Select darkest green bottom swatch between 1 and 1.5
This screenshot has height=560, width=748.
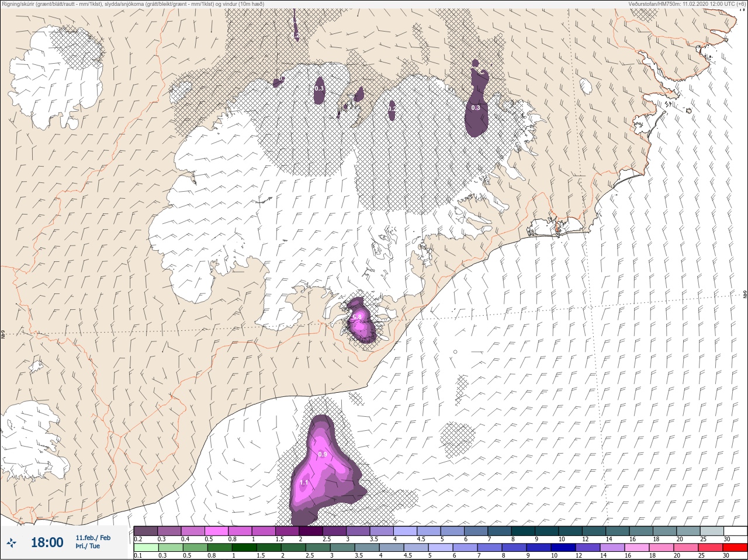click(x=243, y=548)
